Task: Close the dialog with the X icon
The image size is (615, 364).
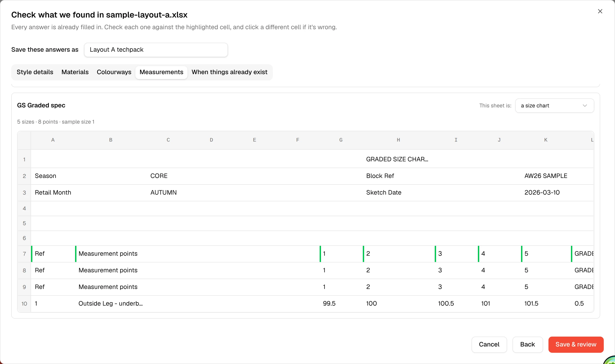Action: pos(600,11)
